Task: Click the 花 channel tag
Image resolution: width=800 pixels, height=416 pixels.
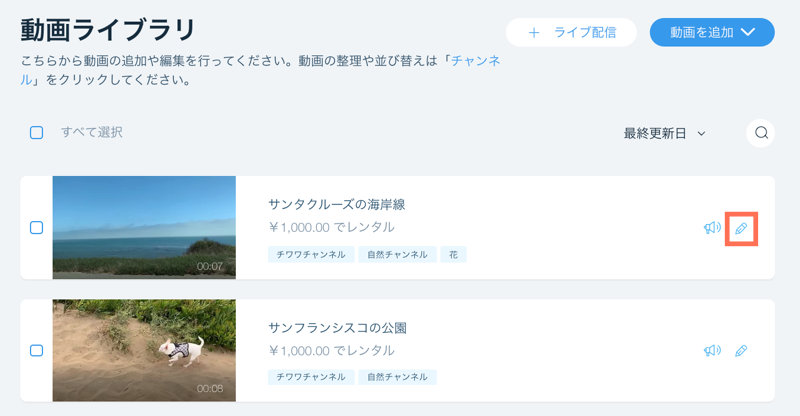Action: [454, 254]
